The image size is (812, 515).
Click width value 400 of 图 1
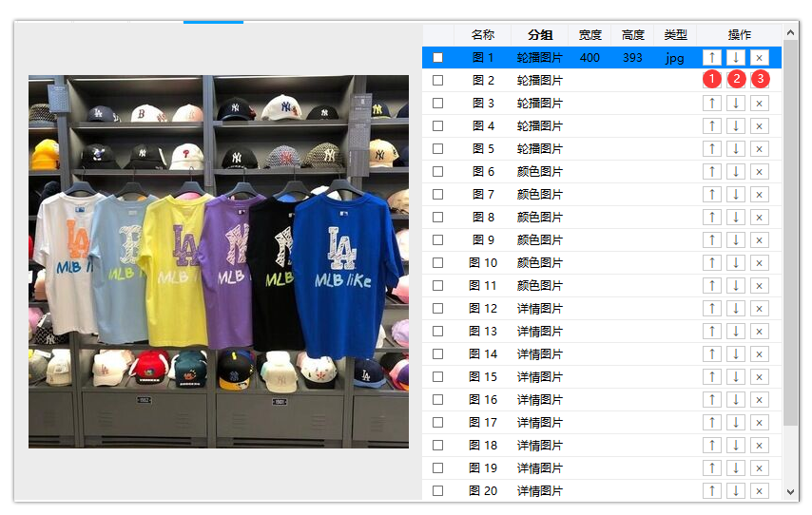click(x=590, y=57)
